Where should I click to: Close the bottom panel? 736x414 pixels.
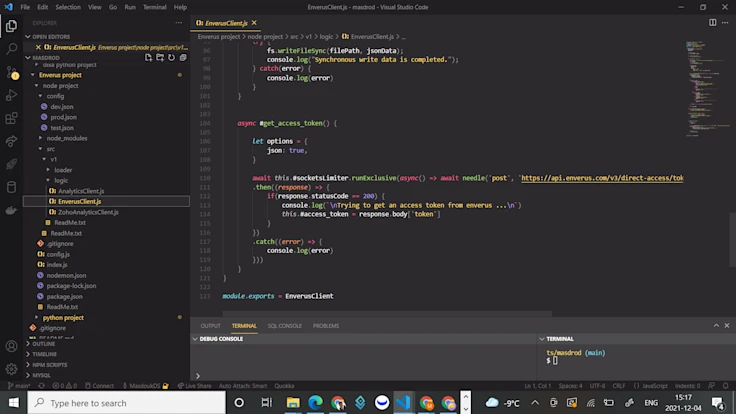tap(727, 325)
